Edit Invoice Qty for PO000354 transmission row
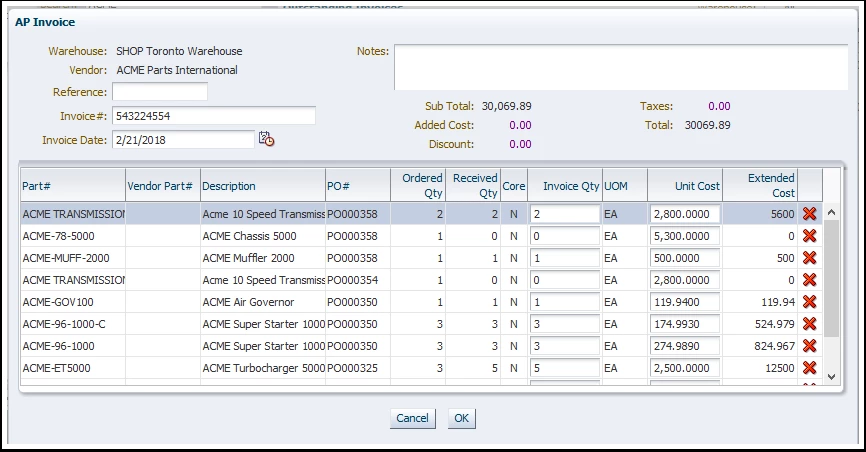 [564, 280]
